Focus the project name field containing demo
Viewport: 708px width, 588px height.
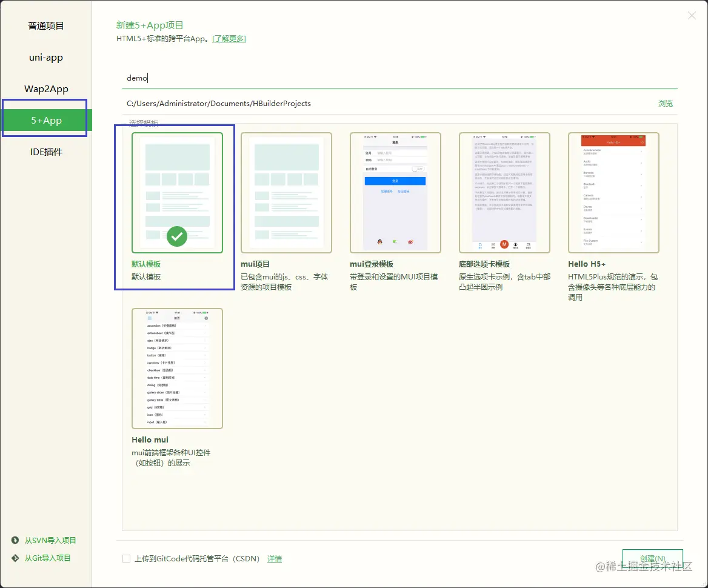click(399, 78)
